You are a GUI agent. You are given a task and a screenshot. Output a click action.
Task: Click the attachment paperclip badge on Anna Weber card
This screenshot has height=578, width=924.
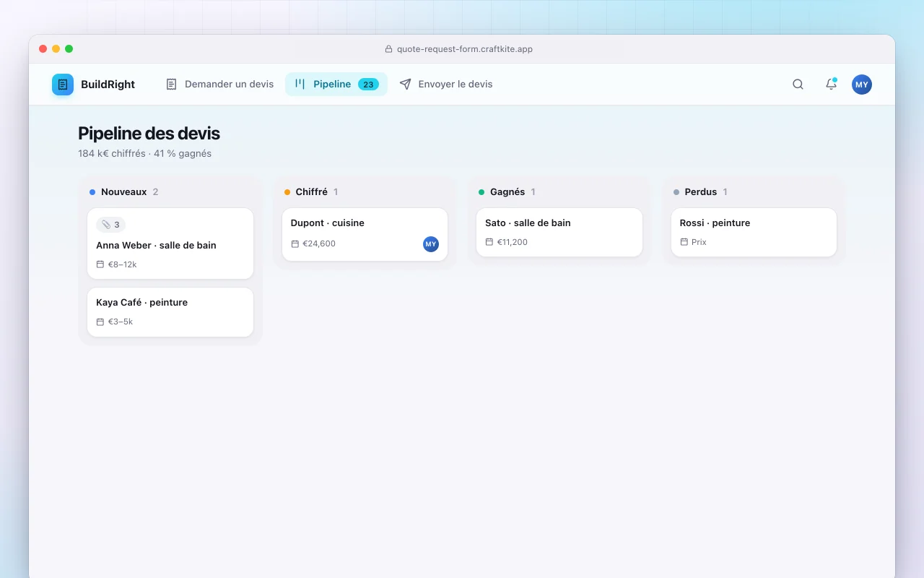[111, 225]
